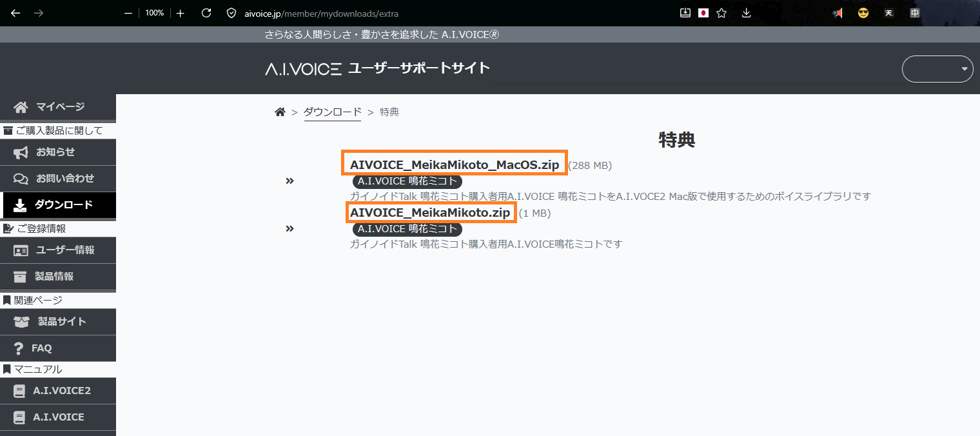The width and height of the screenshot is (980, 436).
Task: Click the 天 extension icon
Action: pyautogui.click(x=889, y=13)
